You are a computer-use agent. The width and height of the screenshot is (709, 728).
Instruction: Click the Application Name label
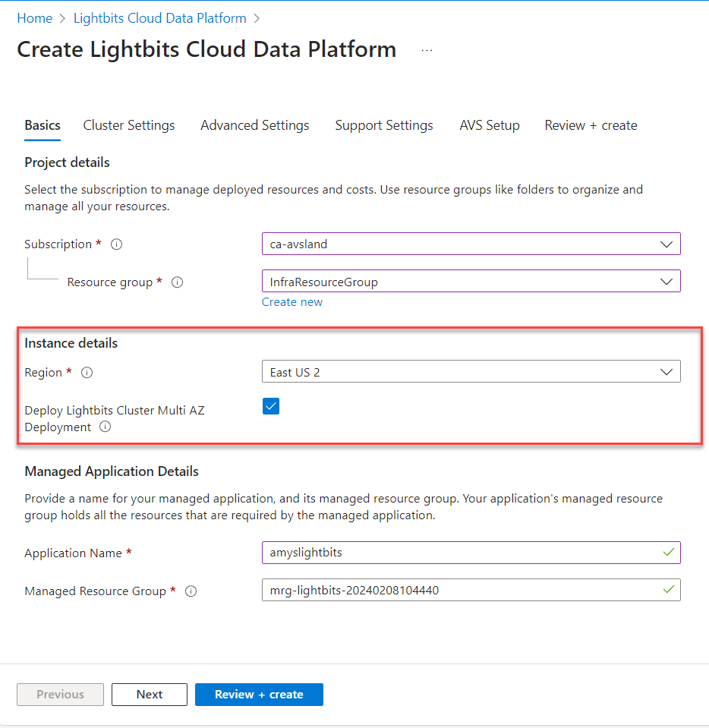(73, 553)
